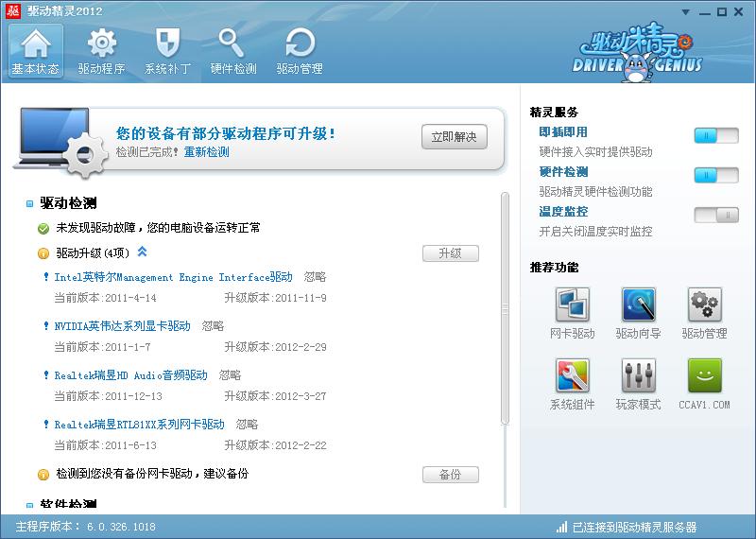This screenshot has height=539, width=756.
Task: Open the title bar dropdown menu arrow
Action: (686, 12)
